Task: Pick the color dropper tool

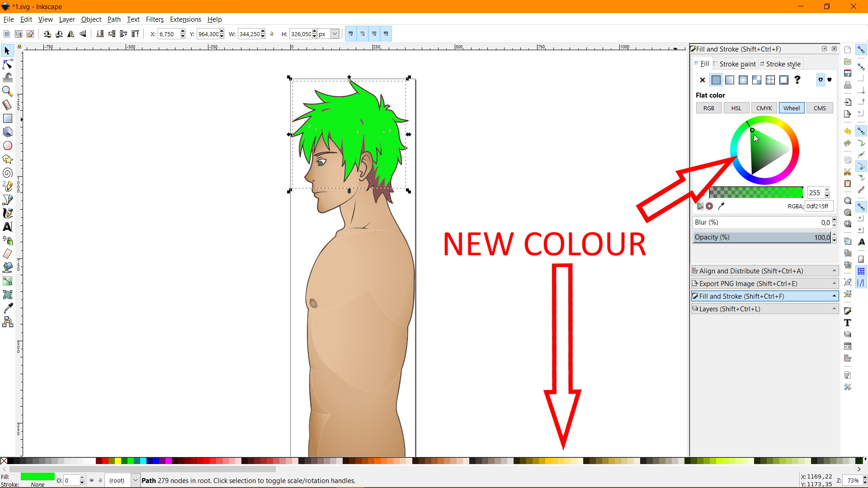Action: (x=8, y=308)
